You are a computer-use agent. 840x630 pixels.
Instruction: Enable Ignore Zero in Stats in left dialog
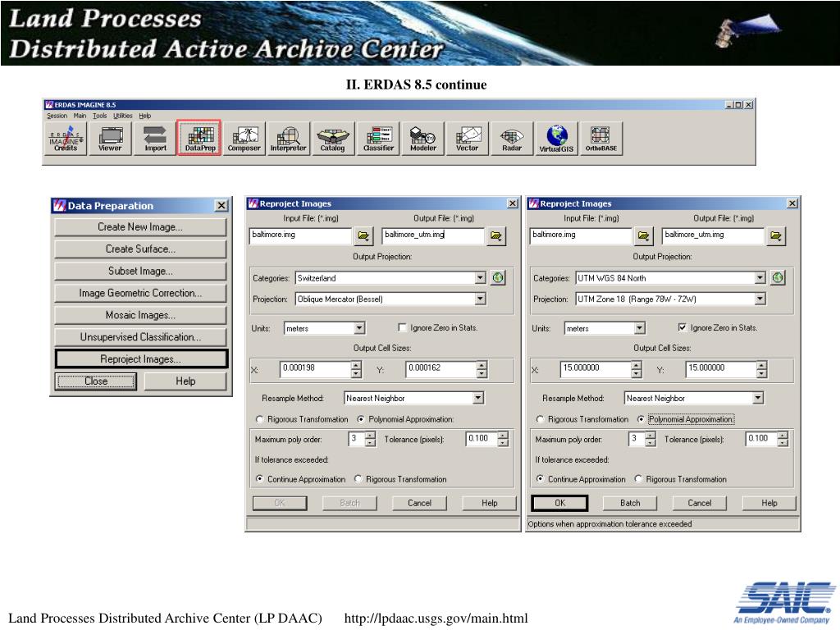(x=403, y=327)
